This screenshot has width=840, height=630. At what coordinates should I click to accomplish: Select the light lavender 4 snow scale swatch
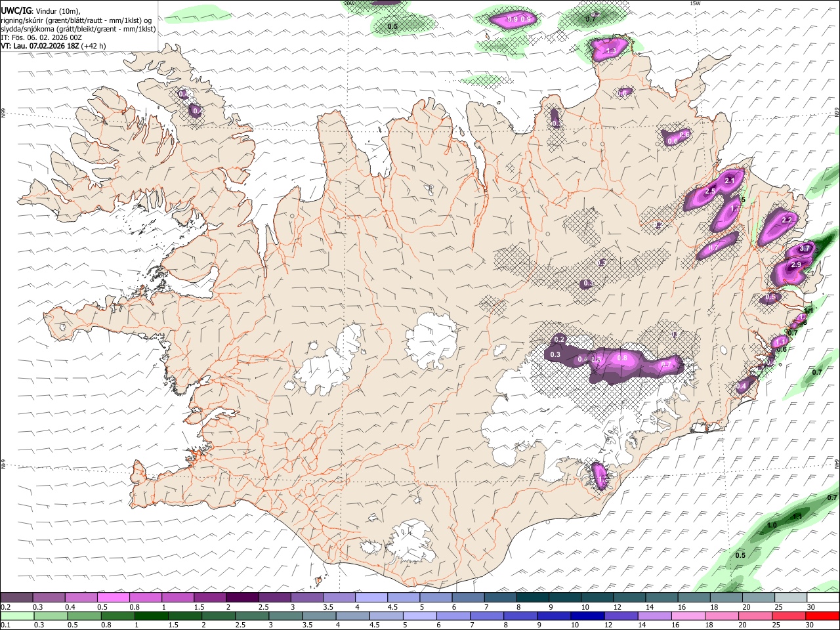[371, 597]
